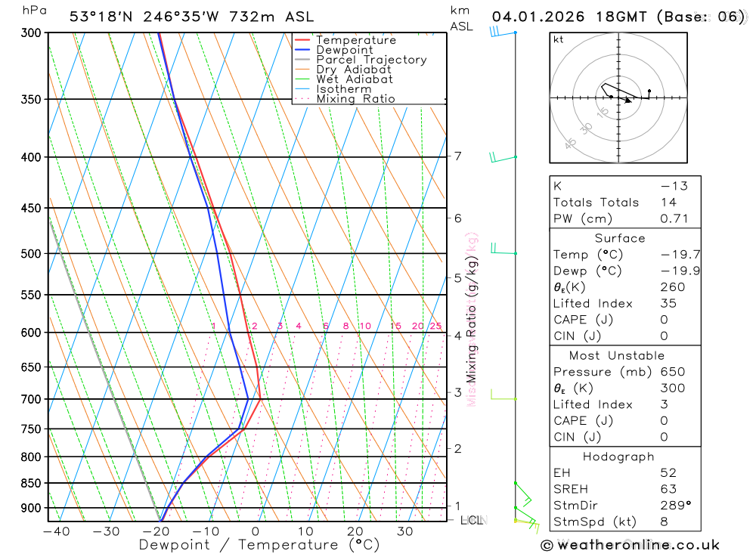The width and height of the screenshot is (756, 554).
Task: Click the StmDir value 289°
Action: click(675, 506)
